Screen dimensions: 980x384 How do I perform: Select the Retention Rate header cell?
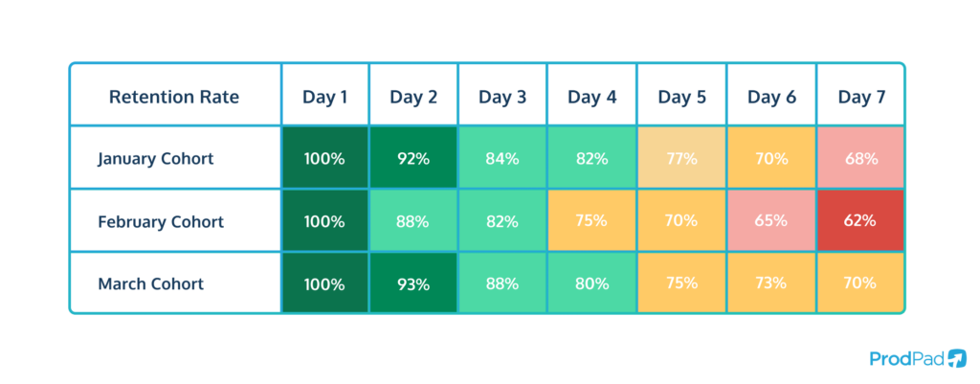coord(174,97)
